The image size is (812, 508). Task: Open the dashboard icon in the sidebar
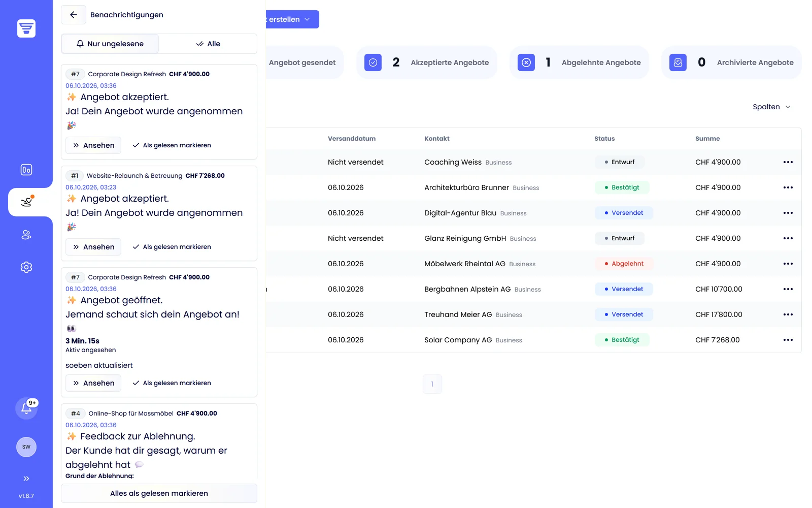click(26, 170)
